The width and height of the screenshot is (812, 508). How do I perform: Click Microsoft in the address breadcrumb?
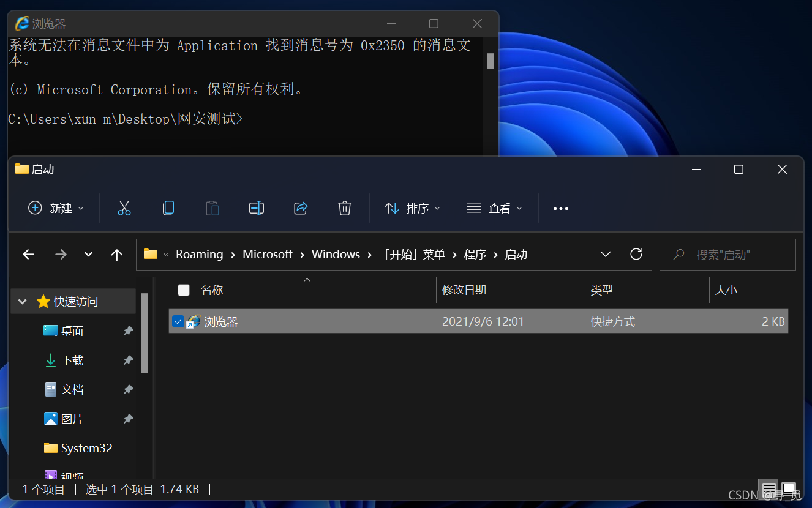[268, 255]
